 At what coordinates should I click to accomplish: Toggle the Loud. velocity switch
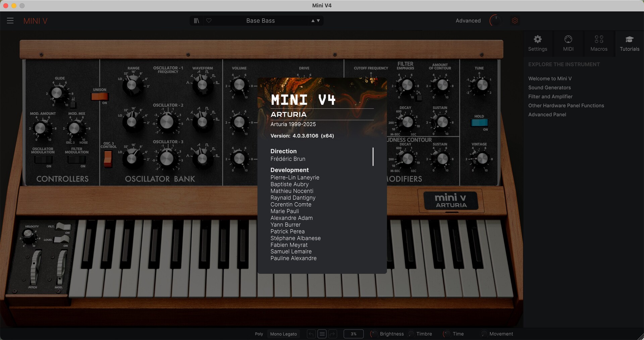click(62, 239)
